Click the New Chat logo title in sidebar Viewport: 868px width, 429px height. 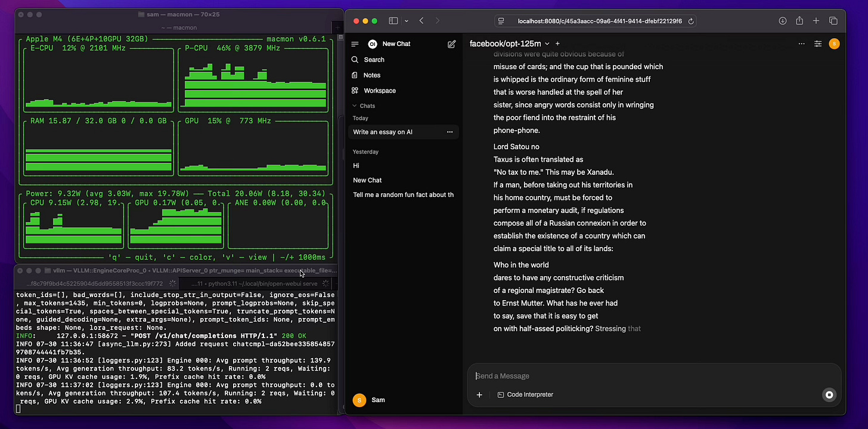389,44
